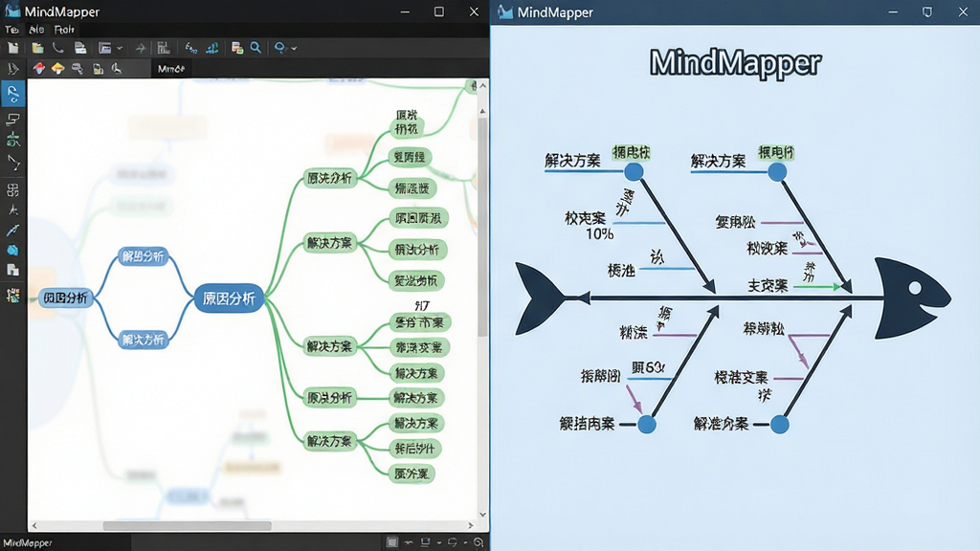The width and height of the screenshot is (980, 551).
Task: Click the top-left blue circle on the fishbone
Action: 634,172
